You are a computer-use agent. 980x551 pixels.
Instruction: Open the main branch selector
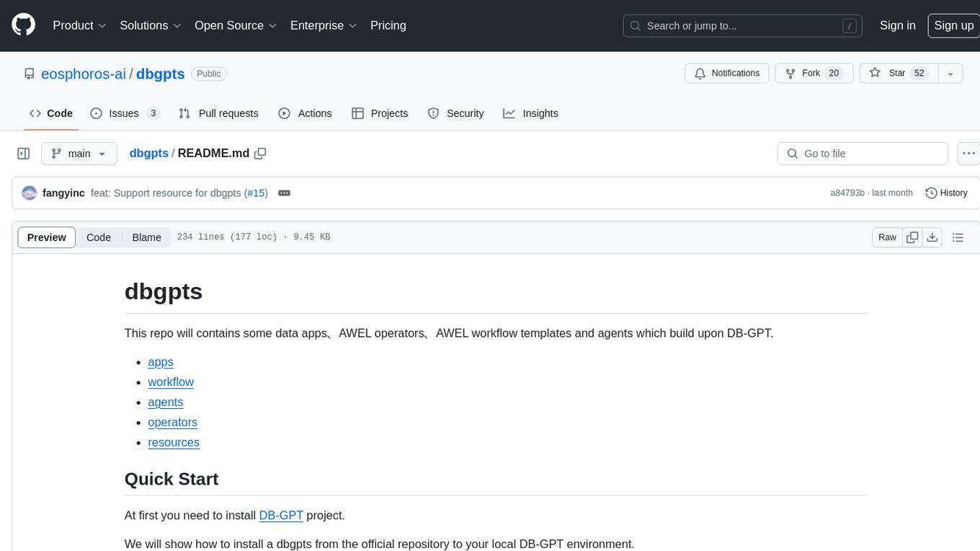coord(79,154)
